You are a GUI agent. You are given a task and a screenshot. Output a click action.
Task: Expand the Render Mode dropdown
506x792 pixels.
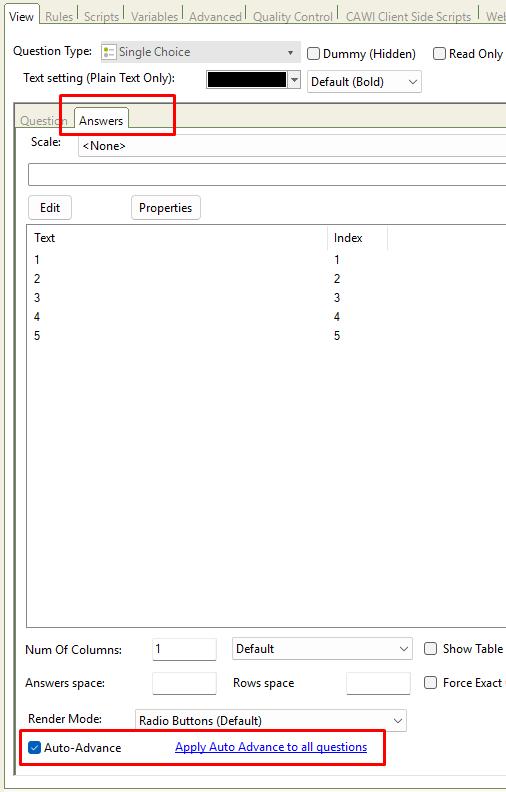[x=271, y=721]
